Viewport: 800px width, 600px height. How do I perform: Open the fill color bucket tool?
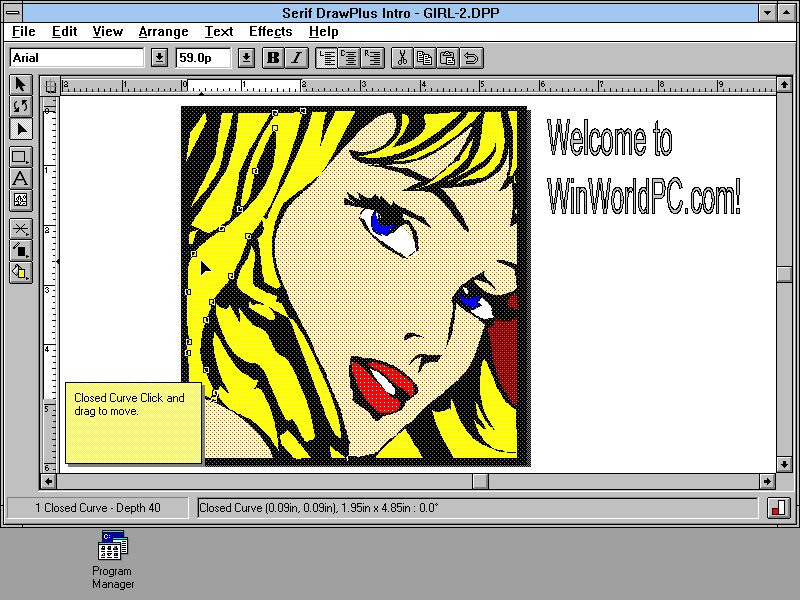pos(20,272)
